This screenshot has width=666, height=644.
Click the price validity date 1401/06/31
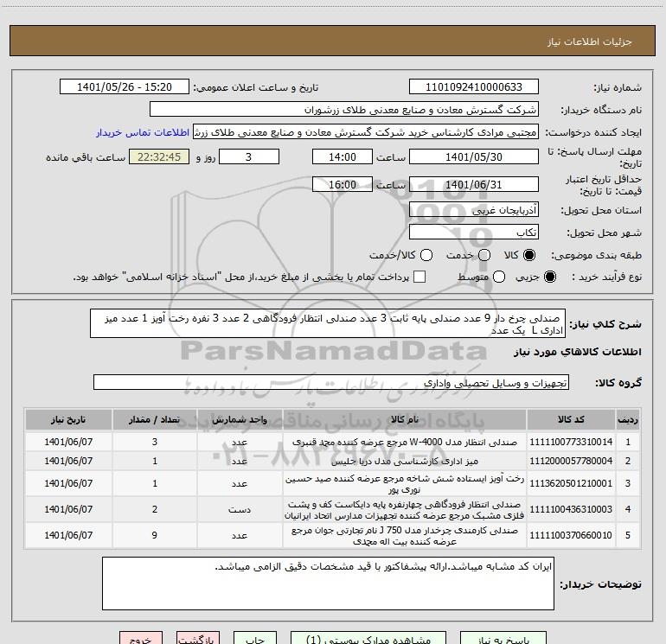(x=474, y=184)
